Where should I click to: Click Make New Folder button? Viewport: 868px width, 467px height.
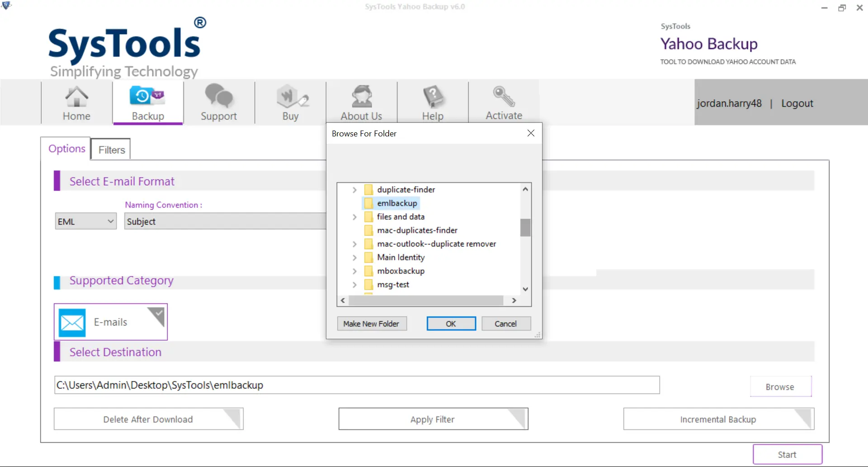pyautogui.click(x=372, y=323)
